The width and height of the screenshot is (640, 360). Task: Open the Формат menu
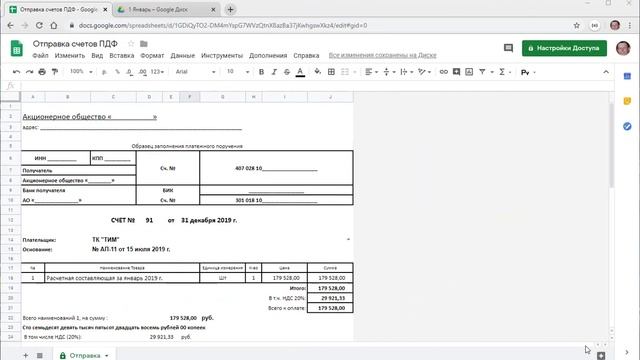[152, 56]
